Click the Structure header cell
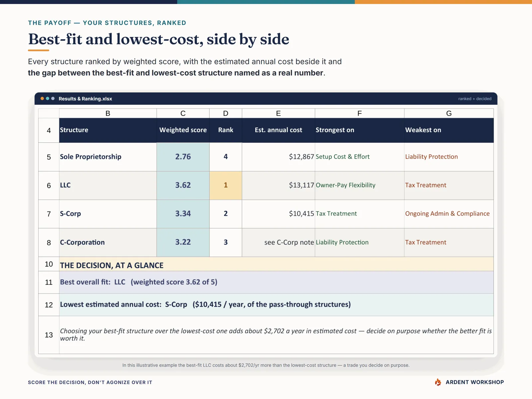Screen dimensions: 532x399 click(x=108, y=130)
